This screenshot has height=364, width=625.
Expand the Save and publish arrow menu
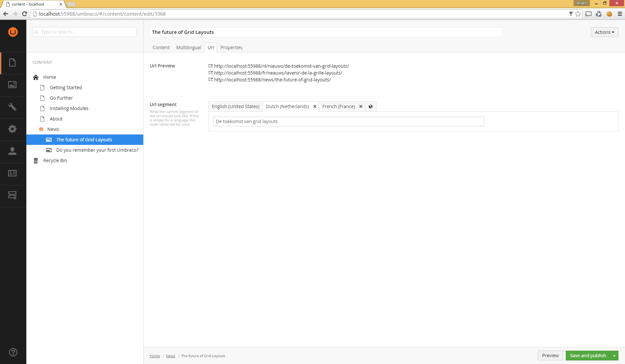click(x=614, y=356)
